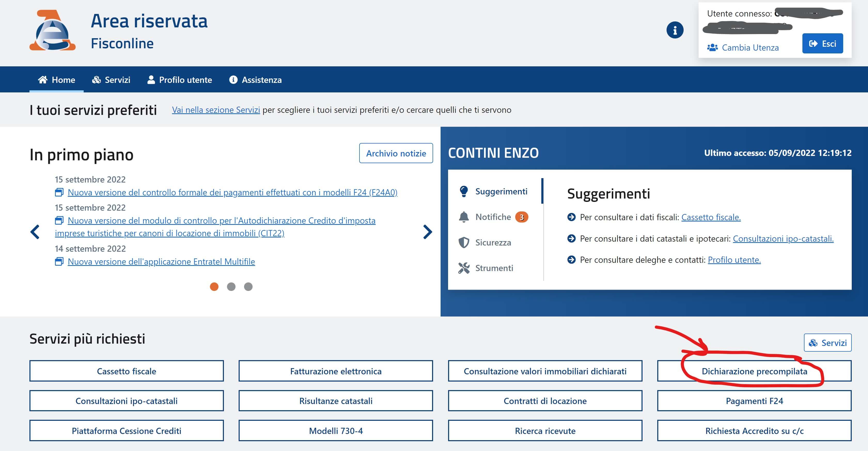Viewport: 868px width, 451px height.
Task: Select the first orange carousel dot
Action: tap(214, 287)
